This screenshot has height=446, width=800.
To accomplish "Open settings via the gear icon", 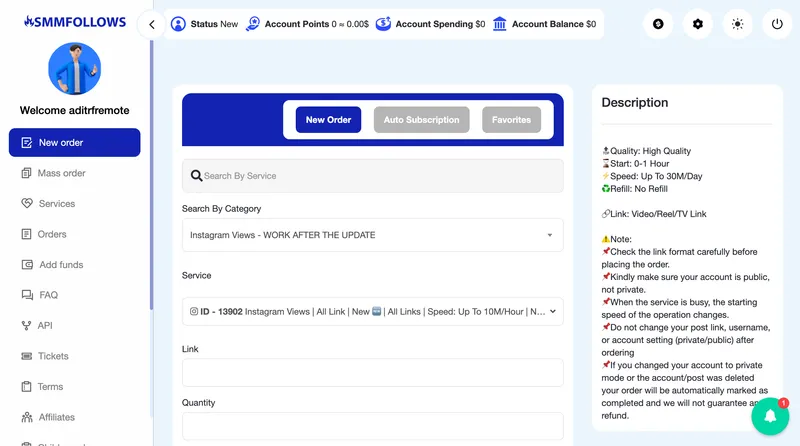I will point(698,24).
